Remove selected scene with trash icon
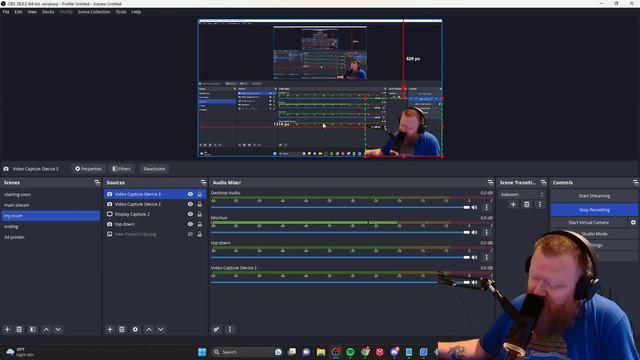 pos(19,329)
